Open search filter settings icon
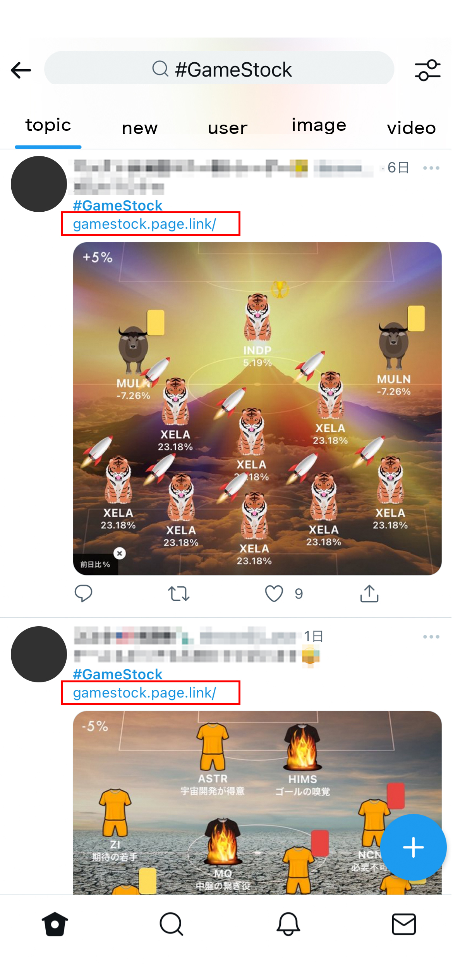Image resolution: width=453 pixels, height=980 pixels. click(x=427, y=70)
